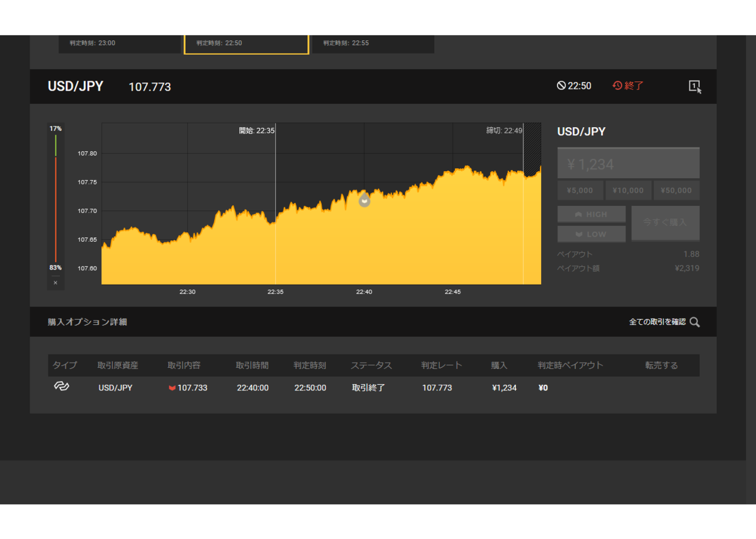
Task: Select the 判定時刻 23:00 tab
Action: coord(120,43)
